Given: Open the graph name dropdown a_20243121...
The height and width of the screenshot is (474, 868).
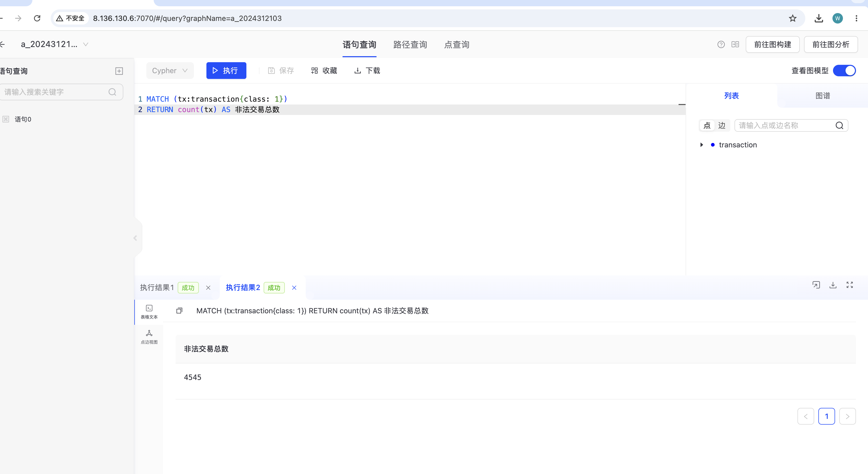Looking at the screenshot, I should coord(55,44).
